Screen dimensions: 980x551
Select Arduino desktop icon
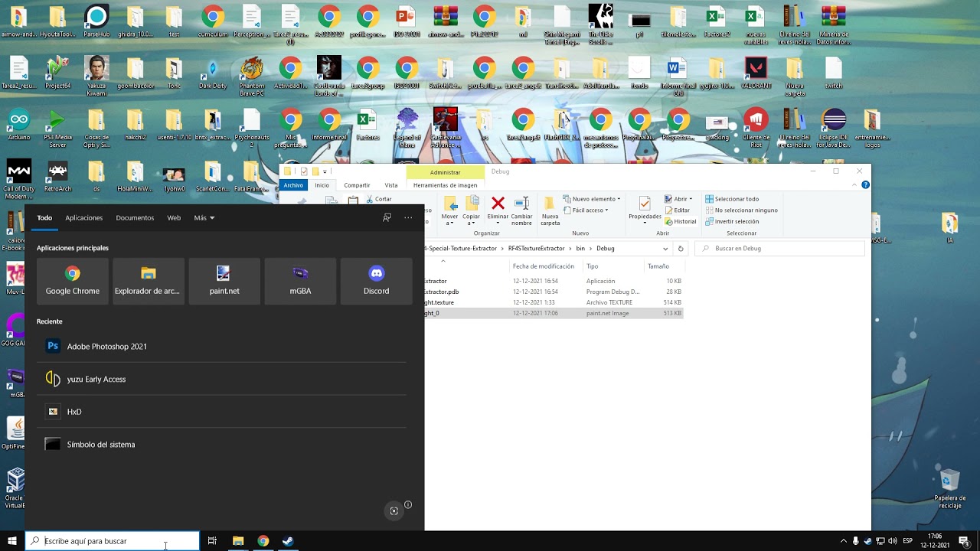pos(19,125)
